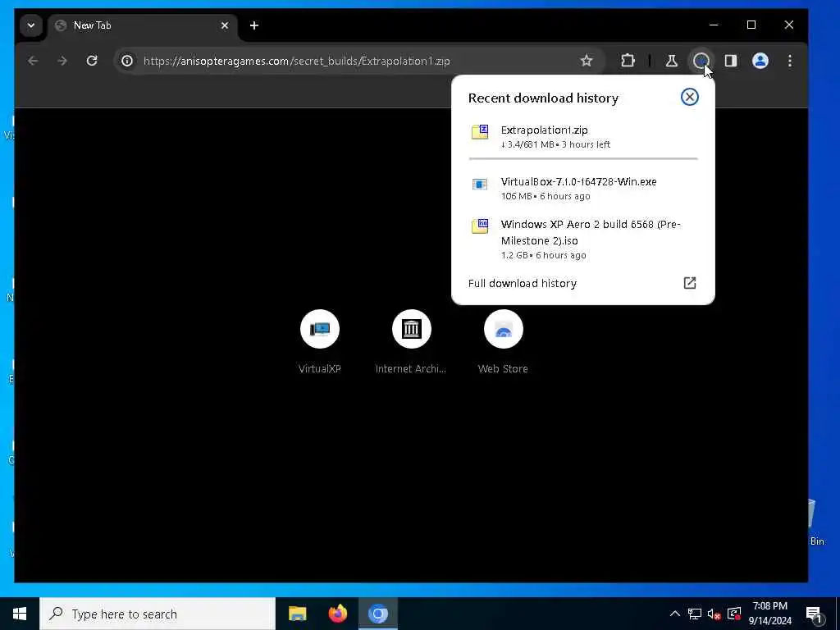Viewport: 840px width, 630px height.
Task: Open VirtualBox-7.1.0-164728-Win.exe download entry
Action: [x=583, y=188]
